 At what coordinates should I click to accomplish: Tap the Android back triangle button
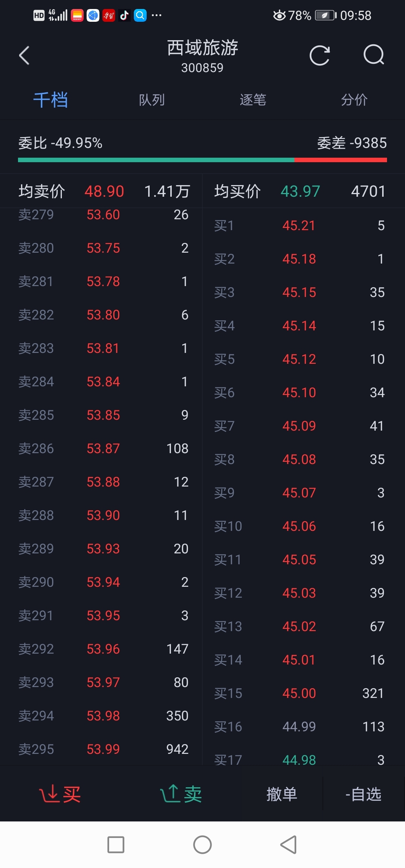(289, 845)
